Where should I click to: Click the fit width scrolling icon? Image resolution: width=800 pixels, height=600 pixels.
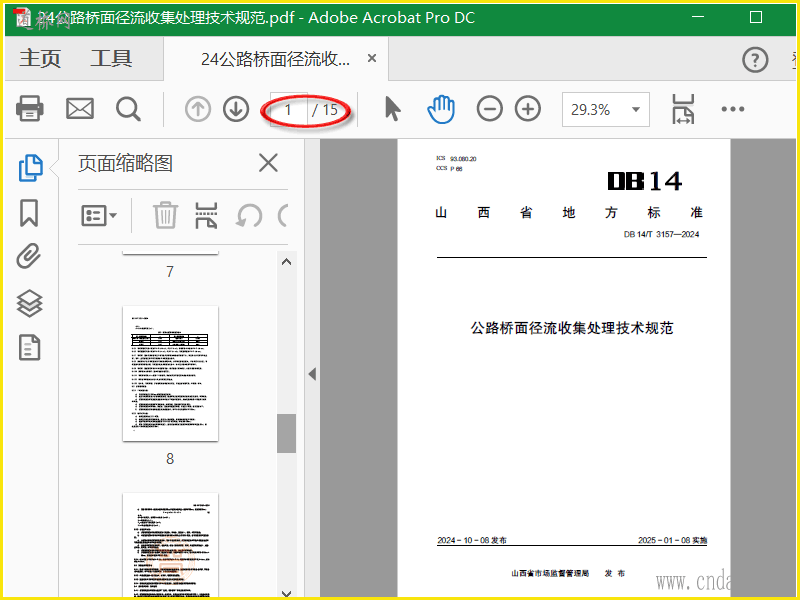(x=683, y=109)
